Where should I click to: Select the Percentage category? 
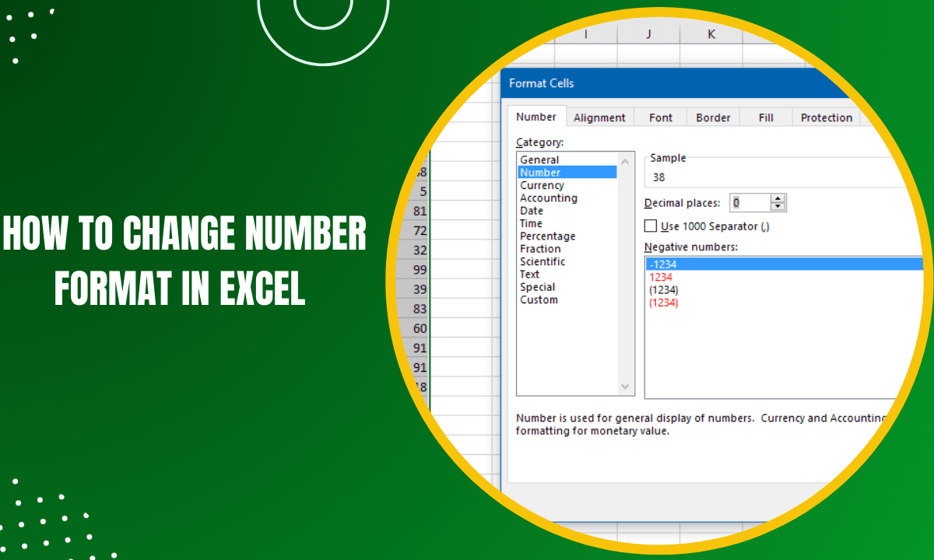point(548,236)
